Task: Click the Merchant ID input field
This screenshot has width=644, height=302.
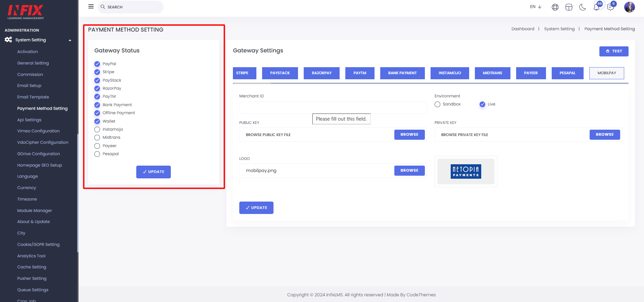Action: 333,107
